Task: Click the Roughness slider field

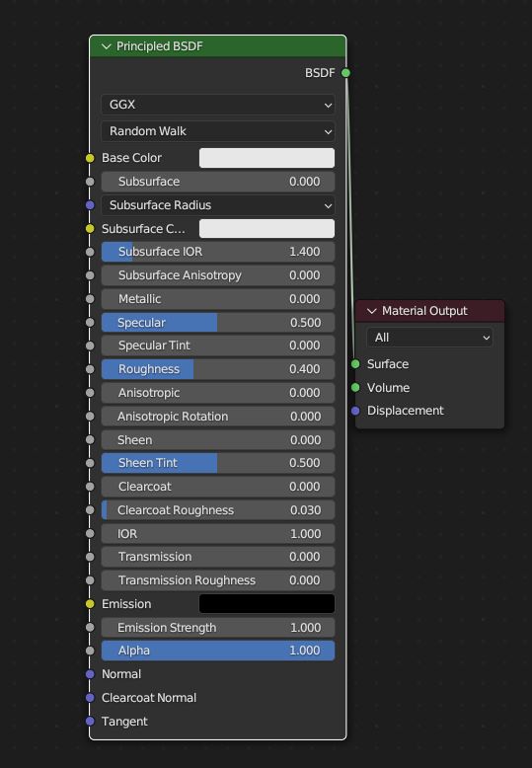Action: point(218,369)
